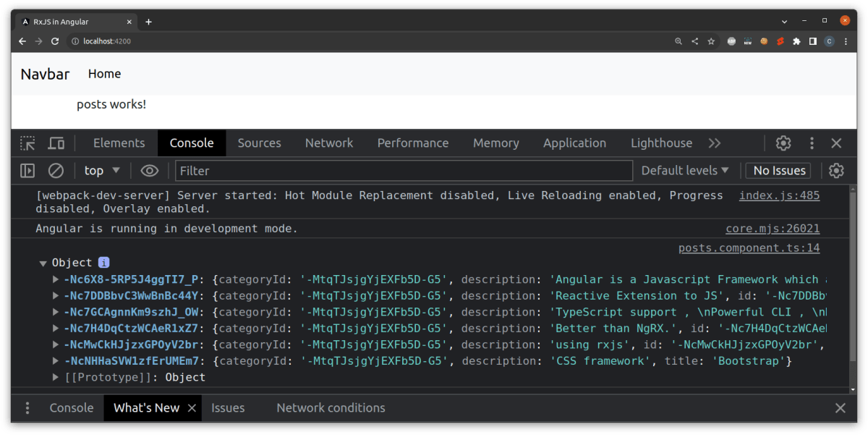Focus the console Filter input field

point(404,171)
